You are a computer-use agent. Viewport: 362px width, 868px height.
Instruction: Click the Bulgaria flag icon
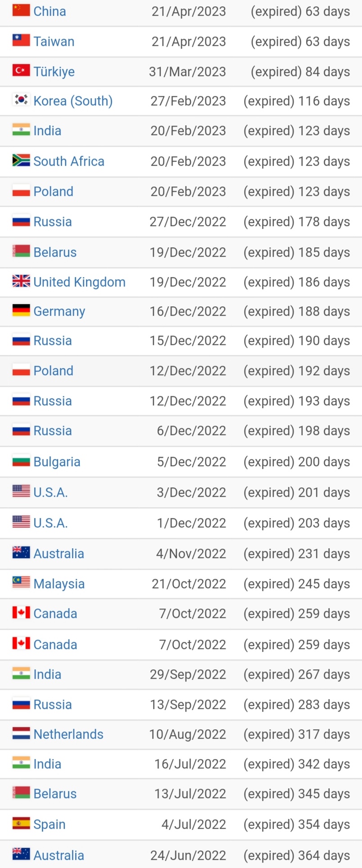(x=21, y=461)
